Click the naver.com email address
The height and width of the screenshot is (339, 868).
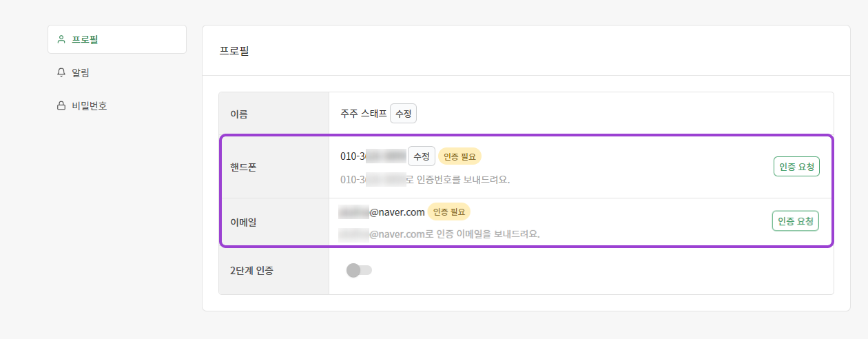click(x=382, y=212)
